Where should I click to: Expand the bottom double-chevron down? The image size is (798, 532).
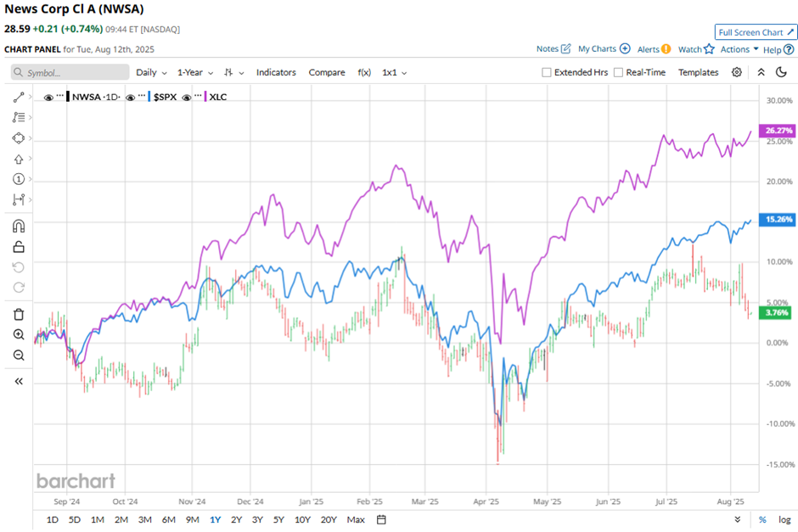738,519
